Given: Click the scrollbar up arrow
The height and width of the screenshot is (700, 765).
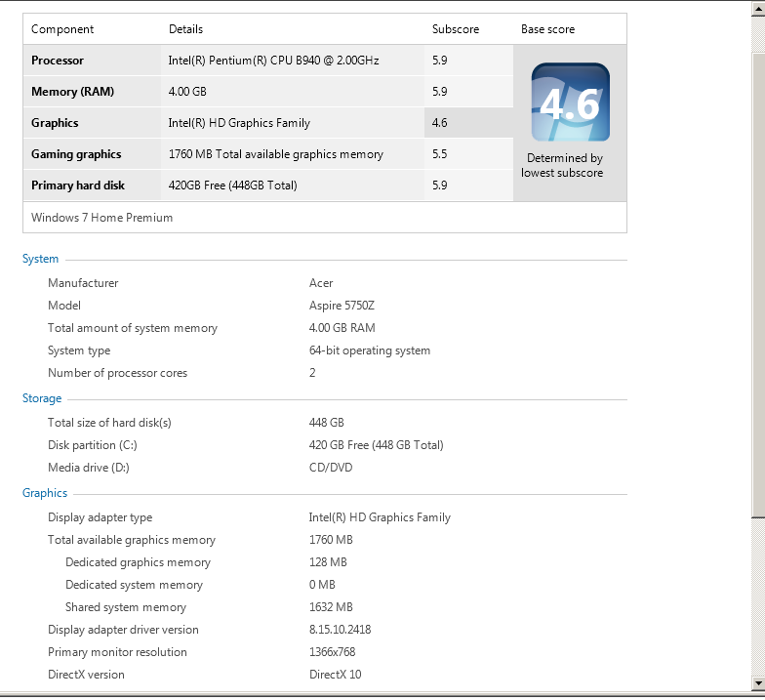Looking at the screenshot, I should (758, 10).
